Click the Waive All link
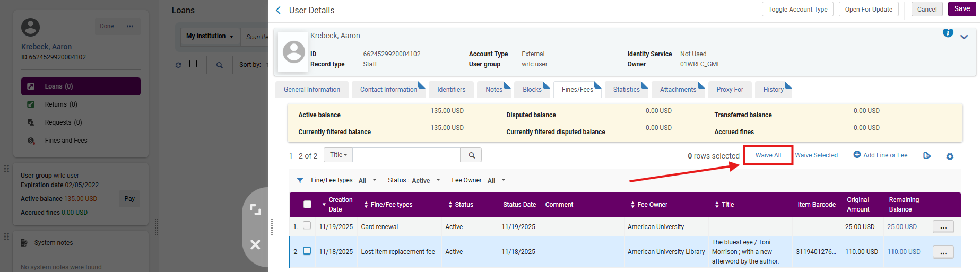 click(768, 155)
